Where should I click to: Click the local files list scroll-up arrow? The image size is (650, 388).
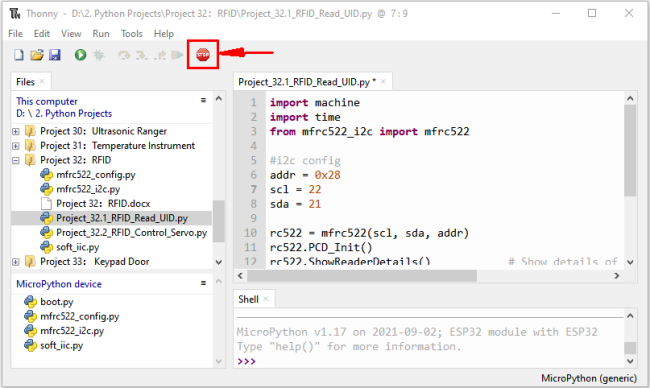tap(219, 99)
